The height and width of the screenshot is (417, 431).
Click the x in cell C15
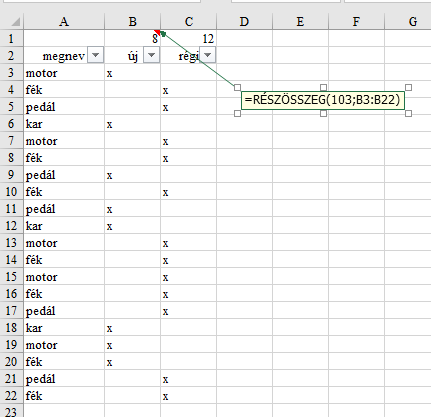pos(165,278)
